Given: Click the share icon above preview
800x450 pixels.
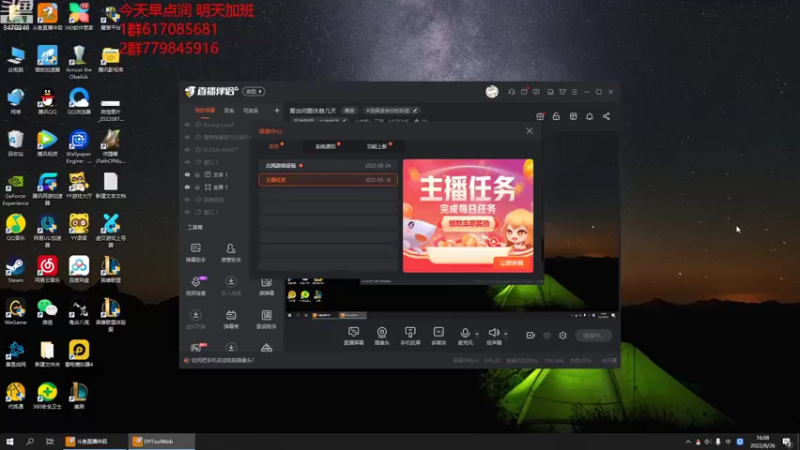Looking at the screenshot, I should click(606, 116).
